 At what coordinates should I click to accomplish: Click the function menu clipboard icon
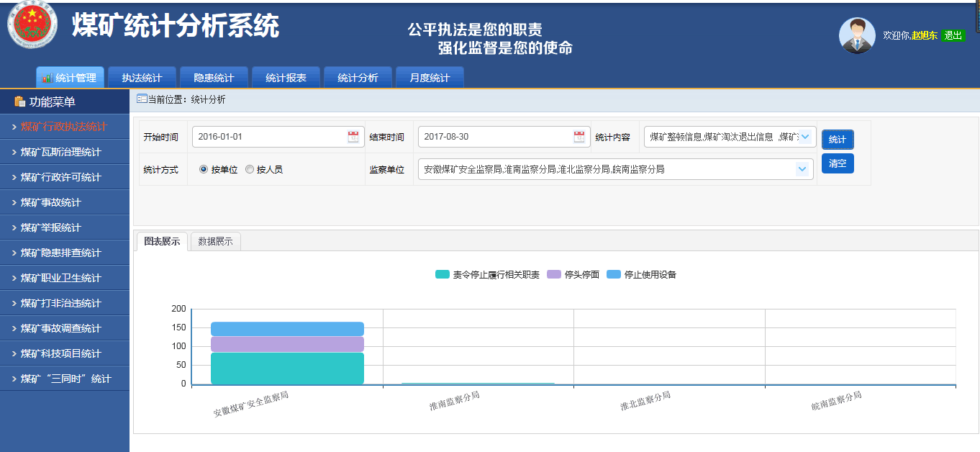coord(20,101)
